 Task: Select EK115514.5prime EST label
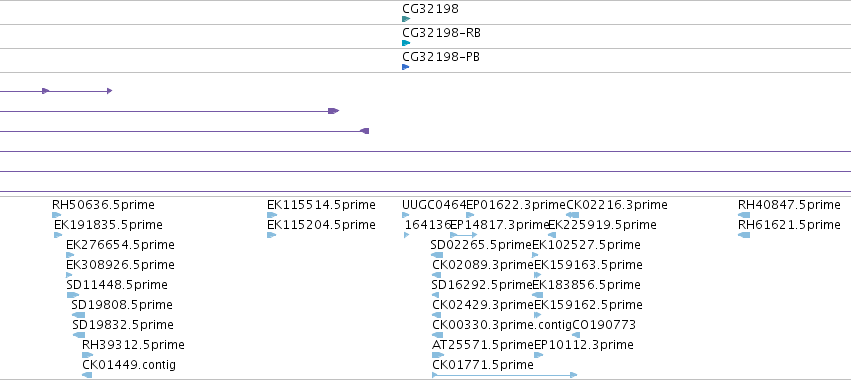(321, 205)
